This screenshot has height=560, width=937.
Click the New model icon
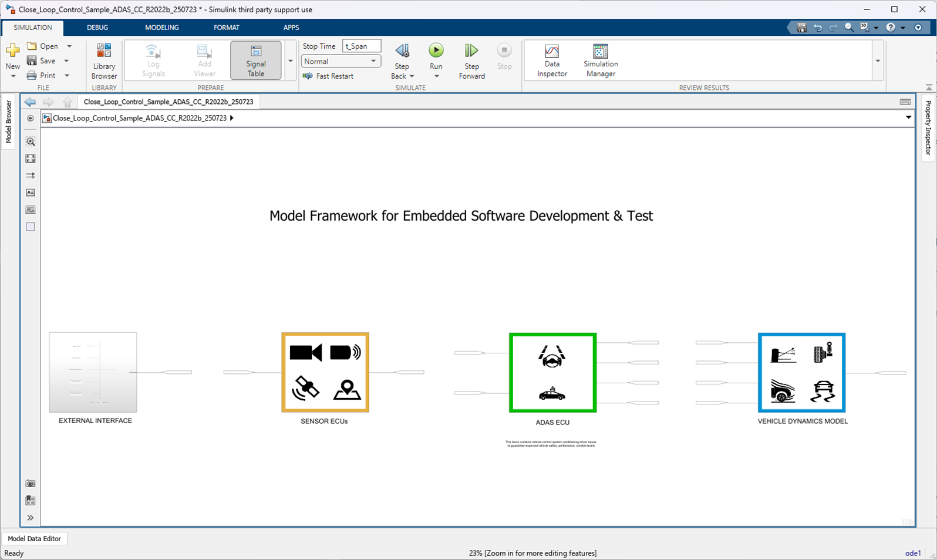(12, 50)
